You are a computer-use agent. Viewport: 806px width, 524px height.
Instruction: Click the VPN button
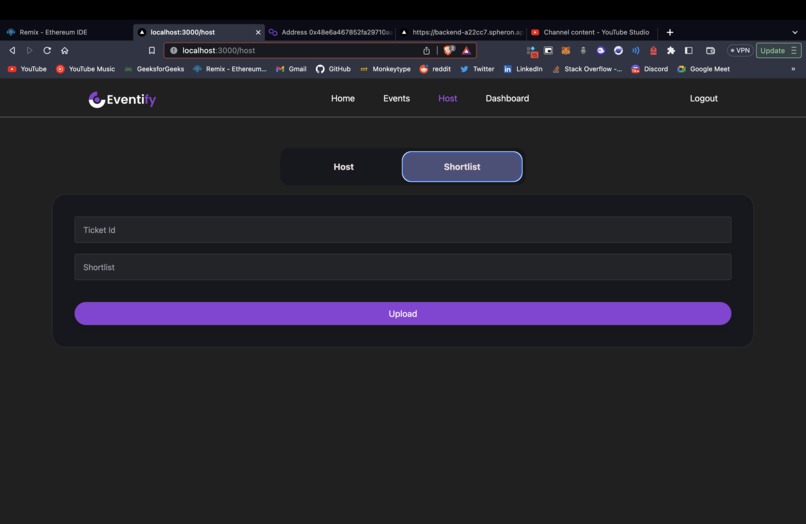click(x=740, y=50)
